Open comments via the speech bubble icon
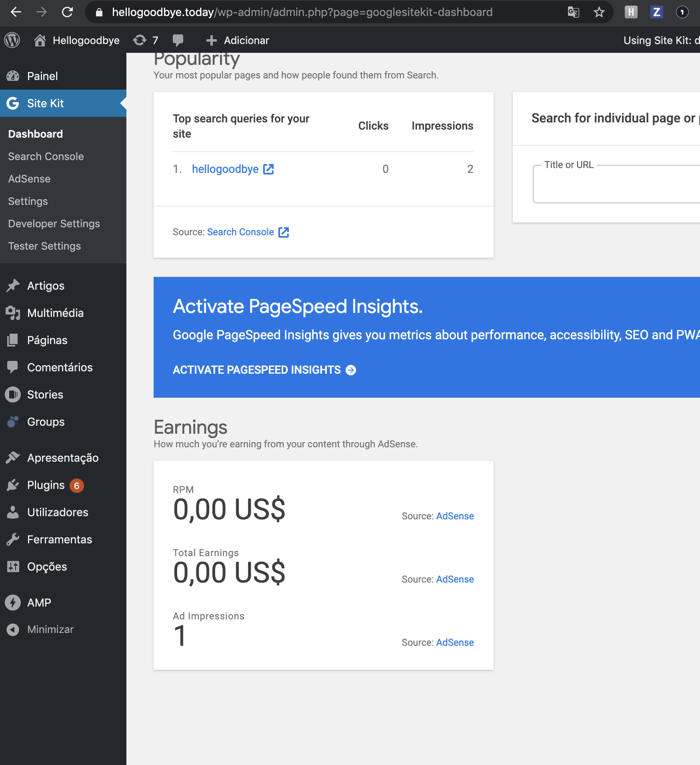Screen dimensions: 700x765 (x=178, y=40)
